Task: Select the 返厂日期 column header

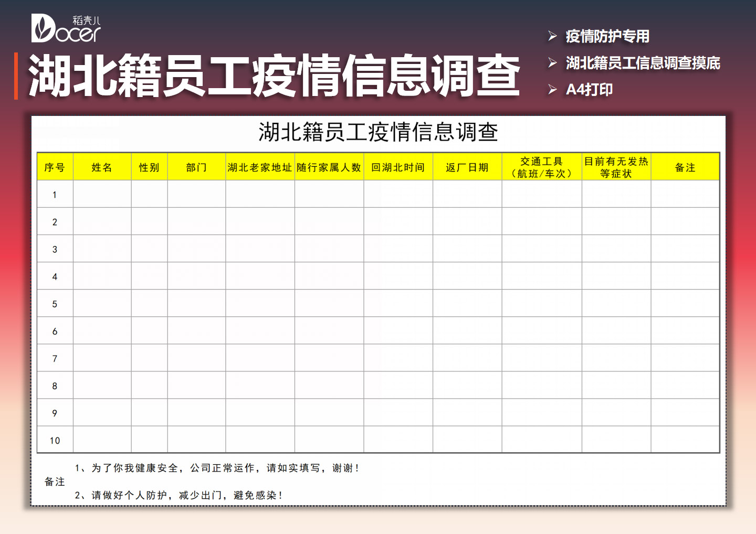Action: pos(466,167)
